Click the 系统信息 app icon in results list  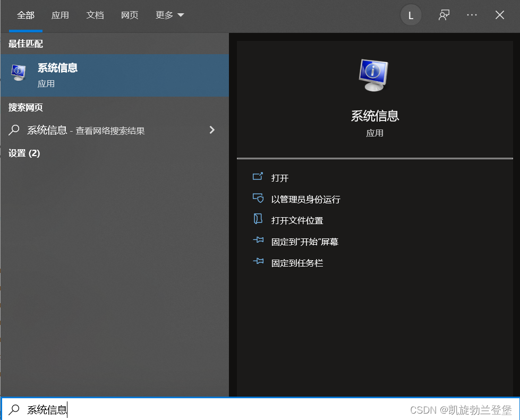pos(19,72)
